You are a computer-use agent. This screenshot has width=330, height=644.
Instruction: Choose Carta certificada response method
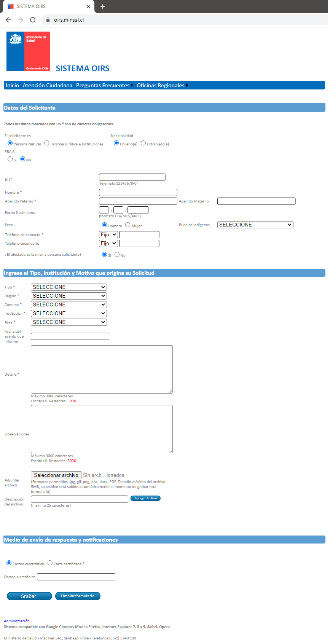coord(50,563)
